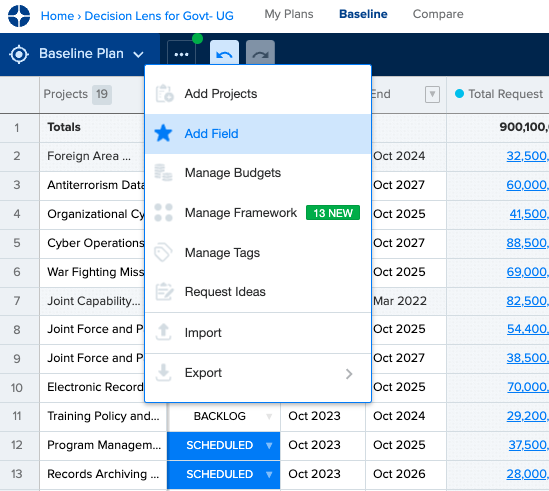Viewport: 549px width, 491px height.
Task: Open the 41,500 total request link
Action: (529, 214)
